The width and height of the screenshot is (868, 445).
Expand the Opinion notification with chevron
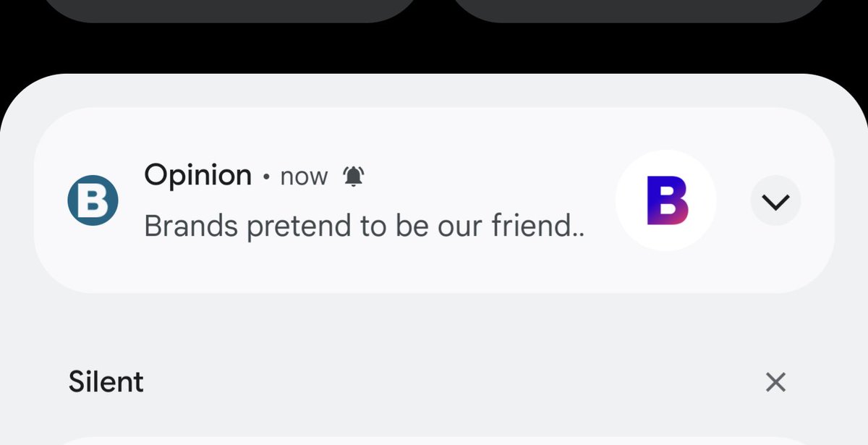775,202
